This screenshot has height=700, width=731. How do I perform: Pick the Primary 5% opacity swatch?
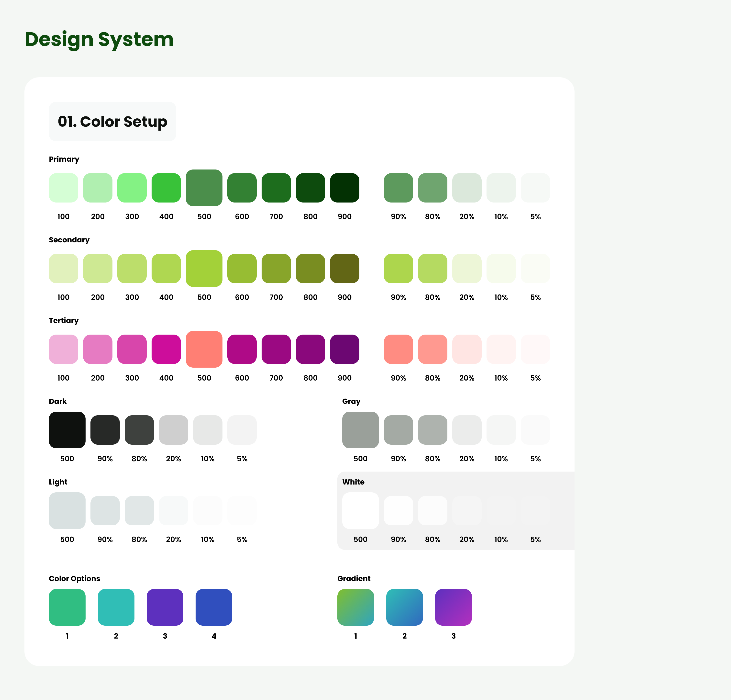[x=535, y=188]
